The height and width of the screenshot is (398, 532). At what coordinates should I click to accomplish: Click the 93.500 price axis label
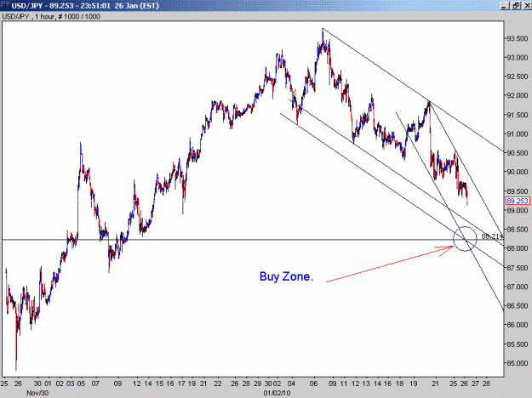click(518, 38)
